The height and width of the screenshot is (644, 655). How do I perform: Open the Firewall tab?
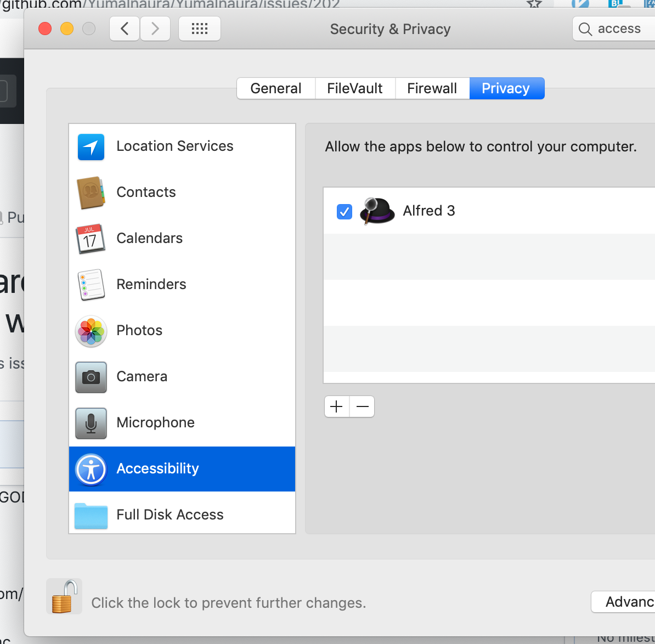(432, 88)
